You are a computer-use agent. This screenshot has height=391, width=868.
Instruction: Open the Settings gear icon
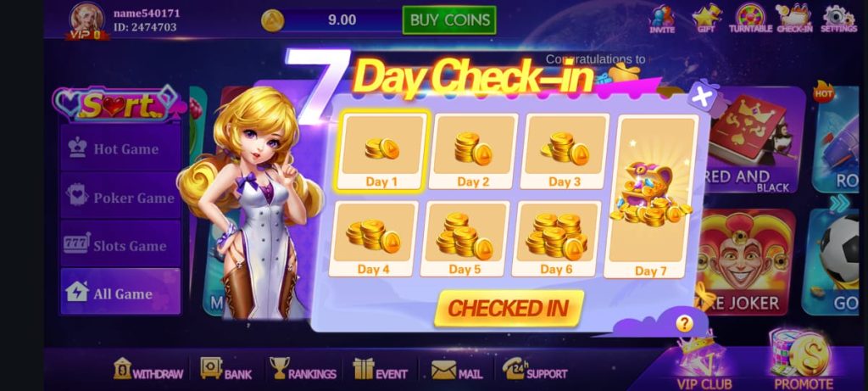pyautogui.click(x=838, y=19)
